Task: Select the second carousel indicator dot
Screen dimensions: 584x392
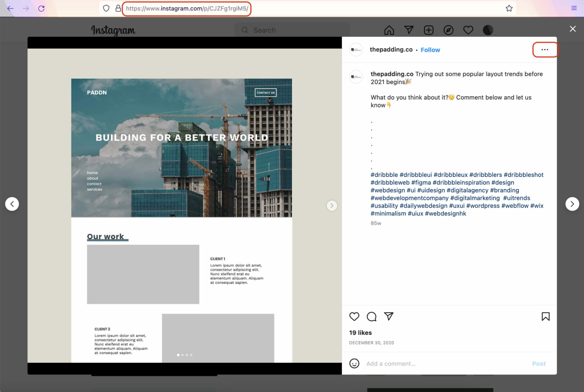Action: (x=183, y=355)
